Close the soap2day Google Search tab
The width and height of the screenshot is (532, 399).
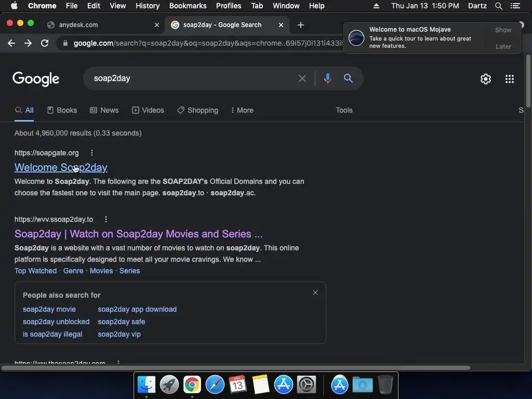click(x=281, y=25)
